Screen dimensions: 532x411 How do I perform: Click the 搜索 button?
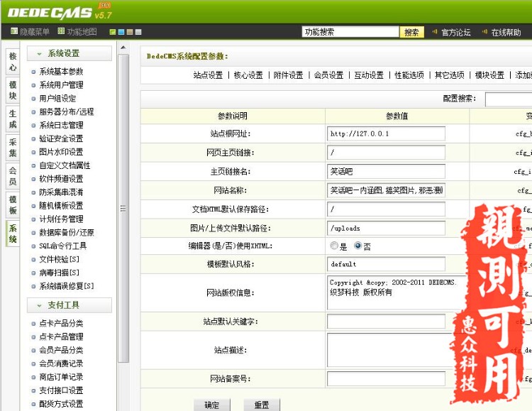pos(412,32)
